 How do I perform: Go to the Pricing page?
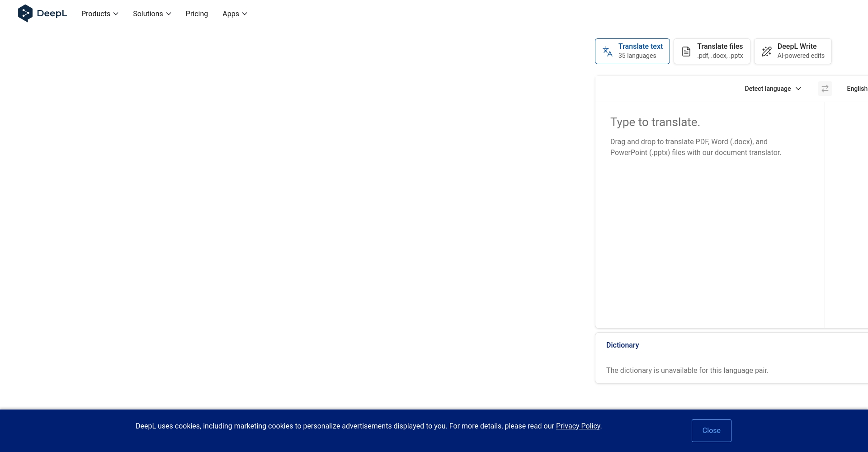coord(197,14)
